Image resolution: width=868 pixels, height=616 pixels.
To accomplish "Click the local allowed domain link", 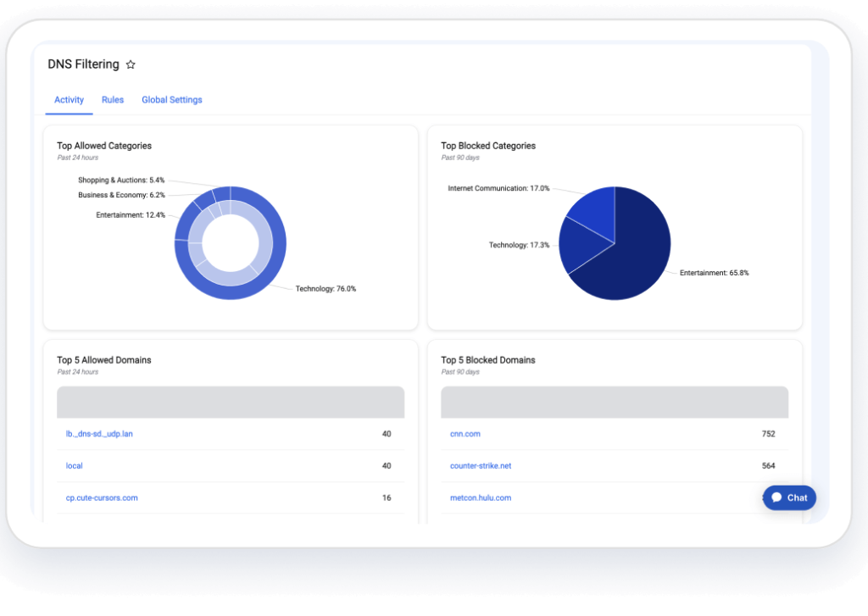I will pyautogui.click(x=75, y=466).
